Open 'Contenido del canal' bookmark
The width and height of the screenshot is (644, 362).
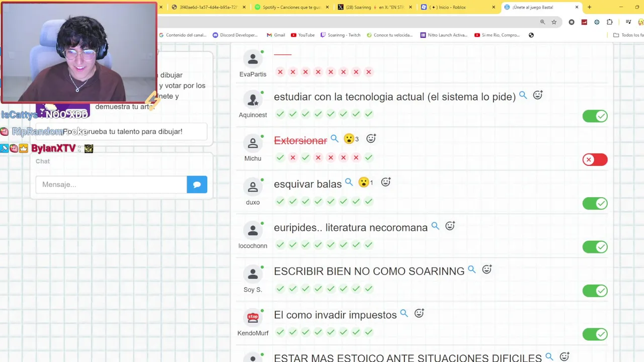(x=183, y=35)
